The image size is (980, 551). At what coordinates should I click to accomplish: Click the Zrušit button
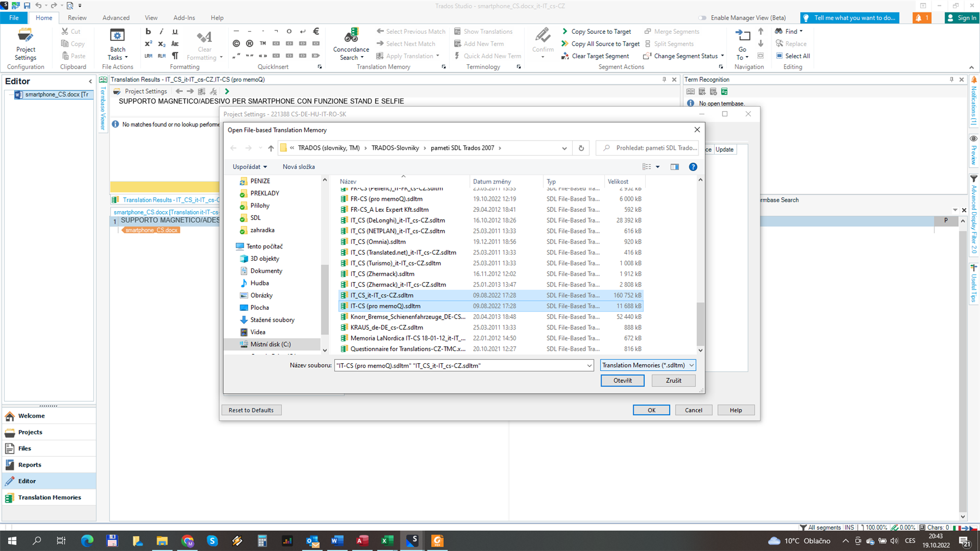[x=673, y=381]
